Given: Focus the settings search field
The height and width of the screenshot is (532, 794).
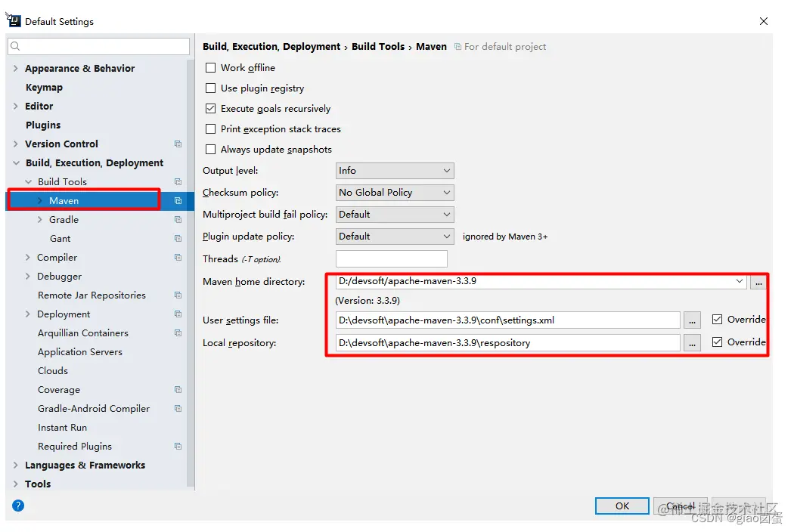Looking at the screenshot, I should [99, 47].
